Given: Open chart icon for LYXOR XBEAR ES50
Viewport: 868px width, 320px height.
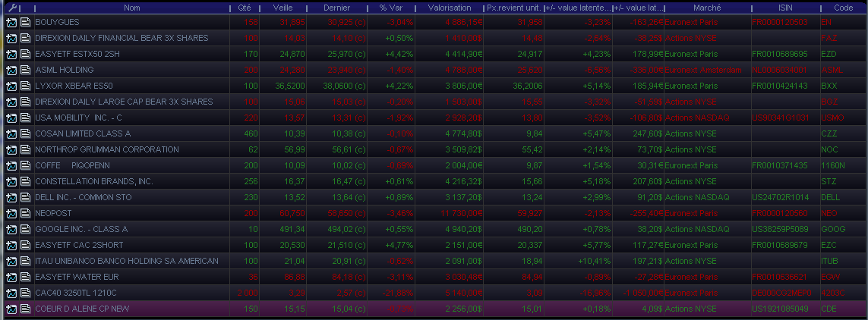Looking at the screenshot, I should tap(11, 86).
